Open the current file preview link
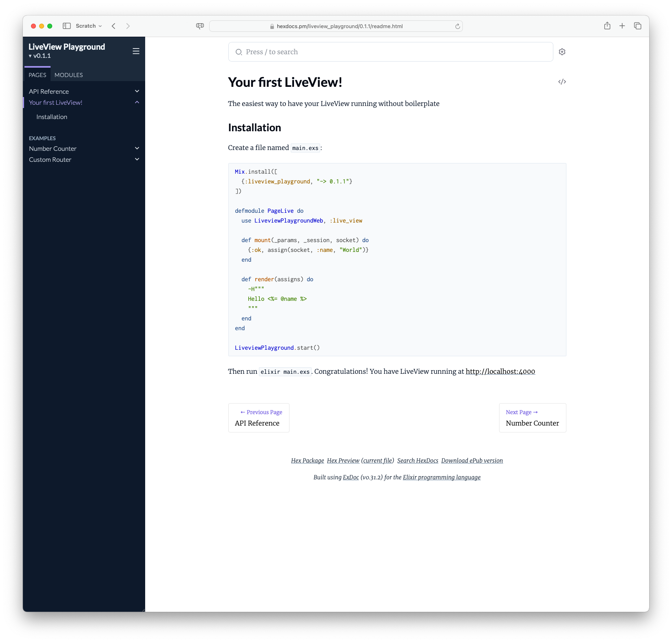 [378, 461]
